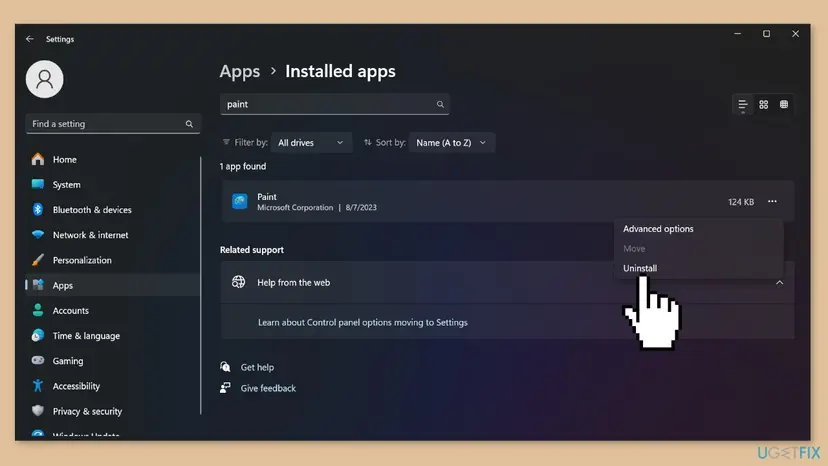Select Apps in the sidebar
This screenshot has height=466, width=828.
[112, 285]
